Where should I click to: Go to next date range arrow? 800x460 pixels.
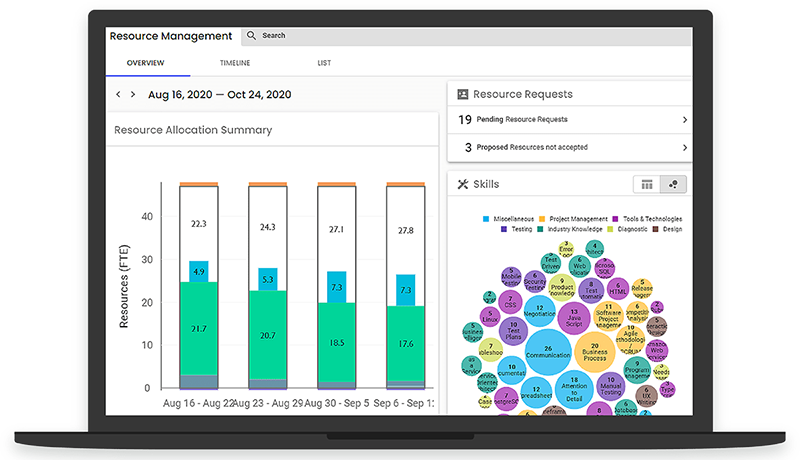coord(133,94)
